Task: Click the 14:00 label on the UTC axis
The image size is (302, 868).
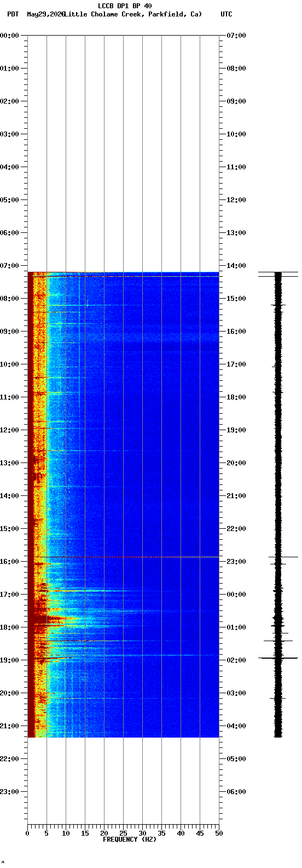Action: [x=236, y=266]
